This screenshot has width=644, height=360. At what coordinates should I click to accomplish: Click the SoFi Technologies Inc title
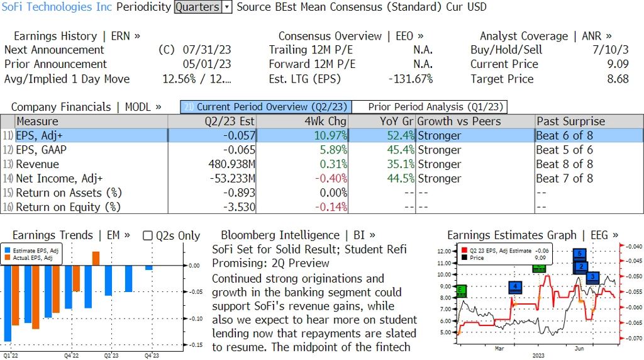pos(57,7)
